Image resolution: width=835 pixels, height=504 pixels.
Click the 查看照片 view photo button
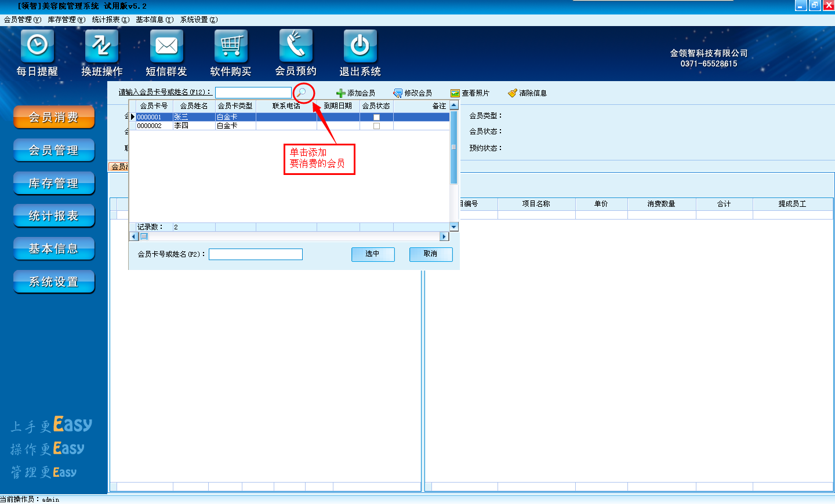470,93
